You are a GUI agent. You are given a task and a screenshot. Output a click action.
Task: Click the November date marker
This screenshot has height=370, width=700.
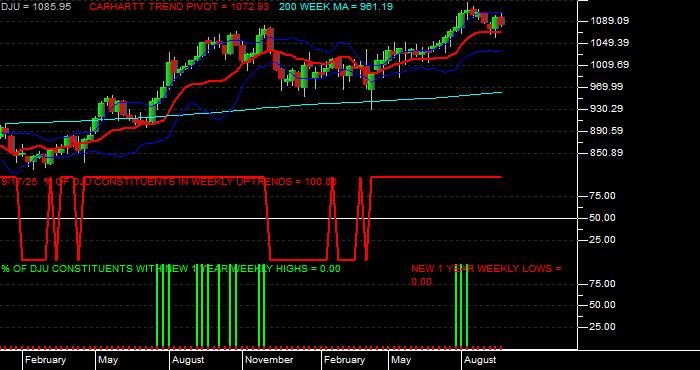(270, 360)
